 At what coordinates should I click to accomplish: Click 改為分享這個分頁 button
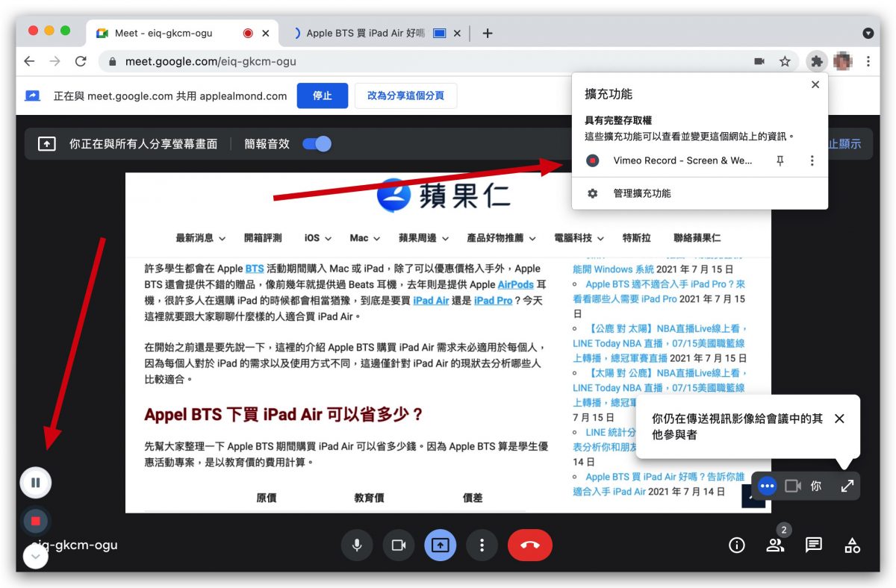(405, 96)
